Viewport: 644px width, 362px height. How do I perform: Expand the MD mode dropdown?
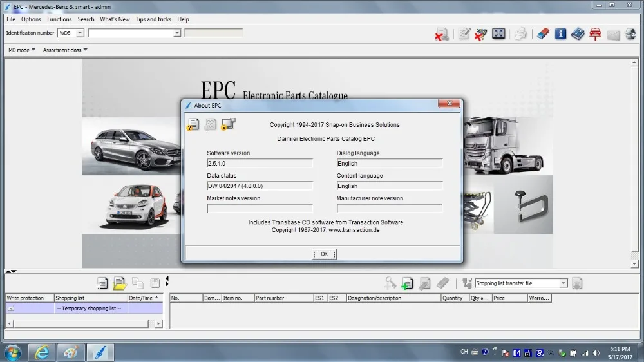(x=22, y=50)
